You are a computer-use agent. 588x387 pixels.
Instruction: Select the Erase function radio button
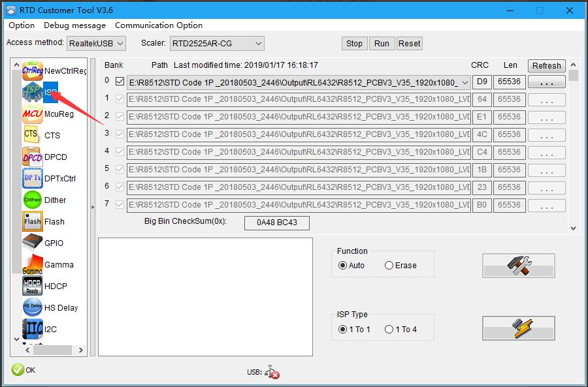click(x=389, y=265)
